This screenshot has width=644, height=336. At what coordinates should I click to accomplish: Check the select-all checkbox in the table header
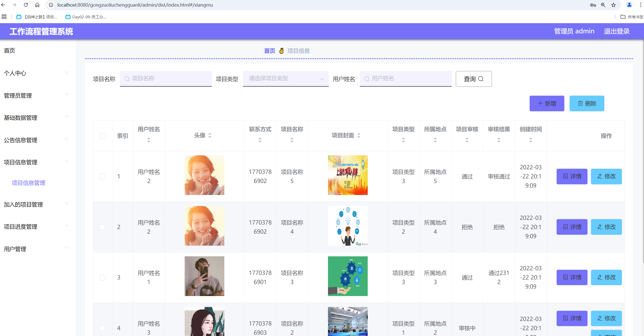(x=103, y=136)
